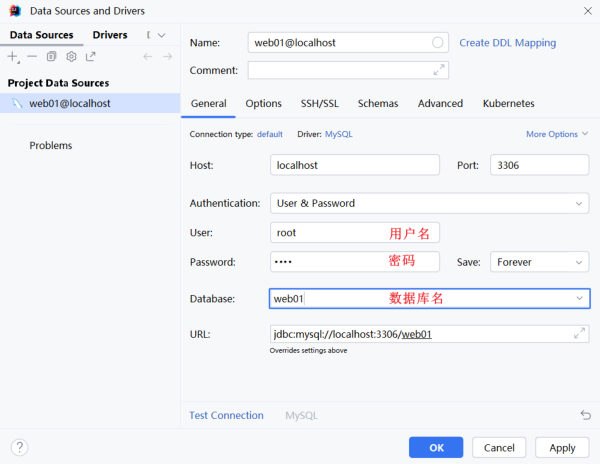Open the Advanced tab
Viewport: 600px width, 464px height.
coord(440,103)
